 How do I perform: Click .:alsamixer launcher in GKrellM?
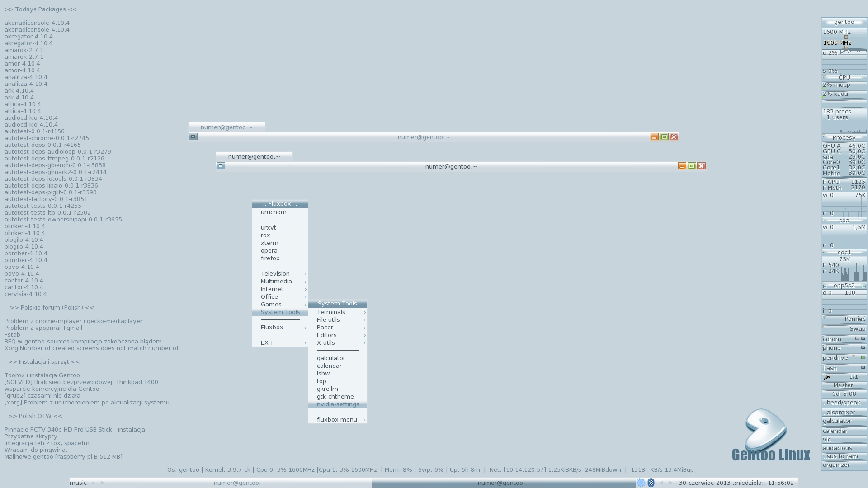[x=844, y=412]
